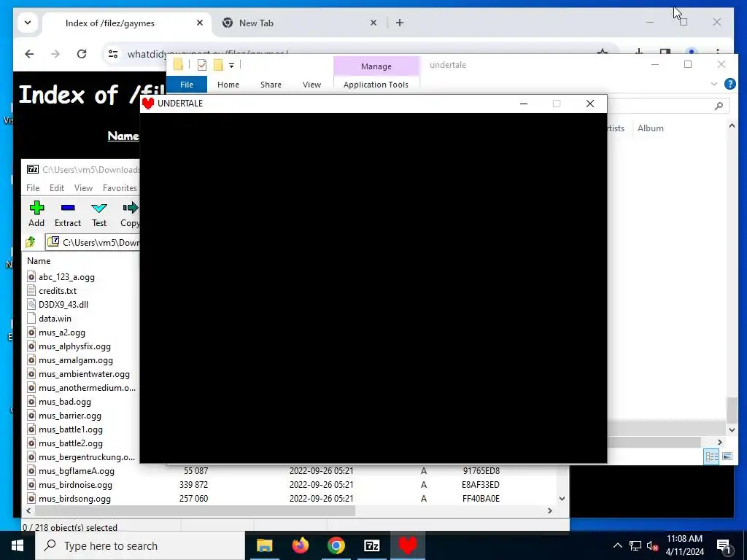Open Explorer help question mark icon
This screenshot has width=747, height=560.
(x=729, y=85)
